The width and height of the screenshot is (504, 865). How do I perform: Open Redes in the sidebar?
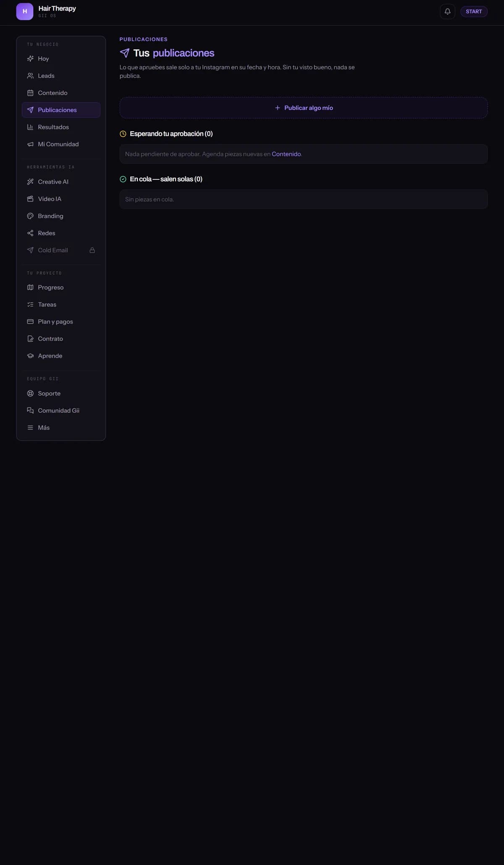pos(61,233)
